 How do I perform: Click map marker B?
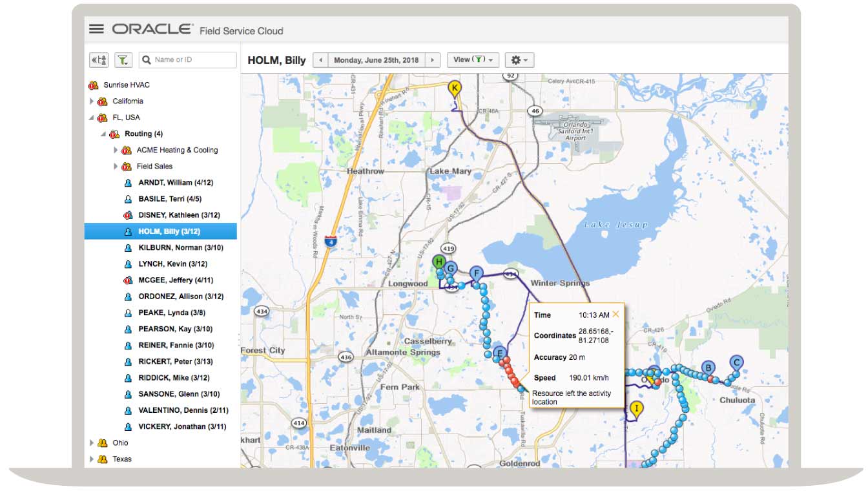coord(708,368)
